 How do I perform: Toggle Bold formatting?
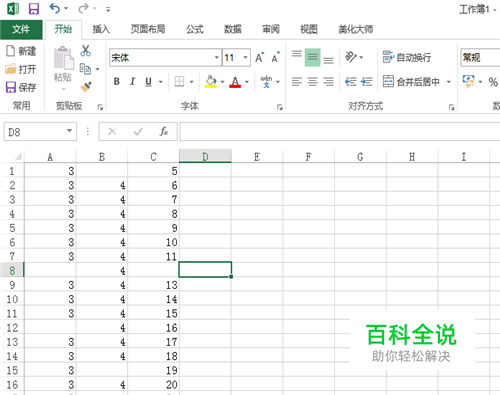[117, 81]
